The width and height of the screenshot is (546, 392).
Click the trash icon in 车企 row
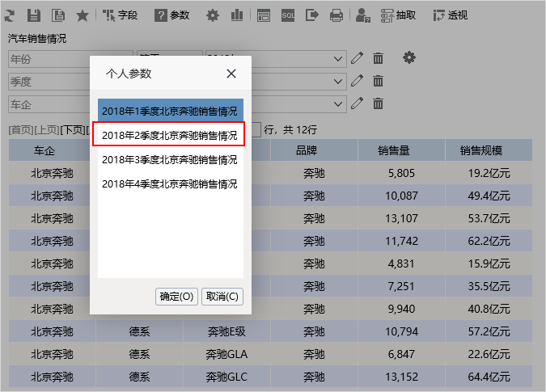[378, 103]
